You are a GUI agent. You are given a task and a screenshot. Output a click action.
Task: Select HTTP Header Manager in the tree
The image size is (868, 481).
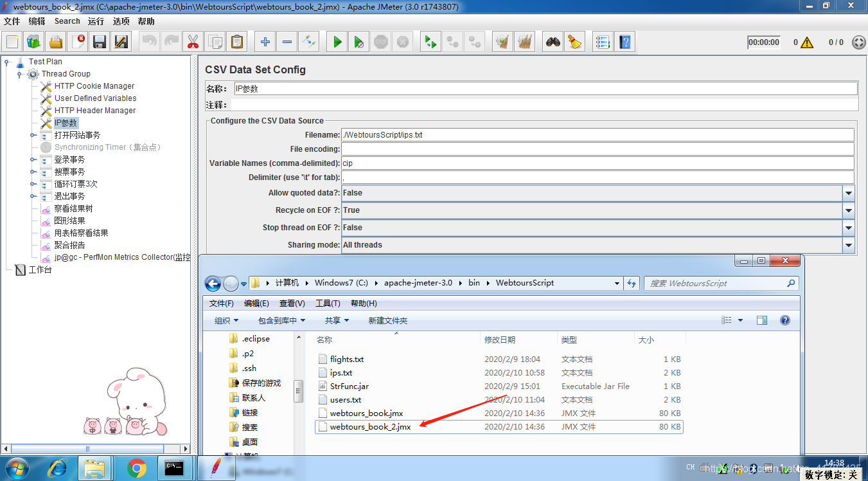click(95, 111)
